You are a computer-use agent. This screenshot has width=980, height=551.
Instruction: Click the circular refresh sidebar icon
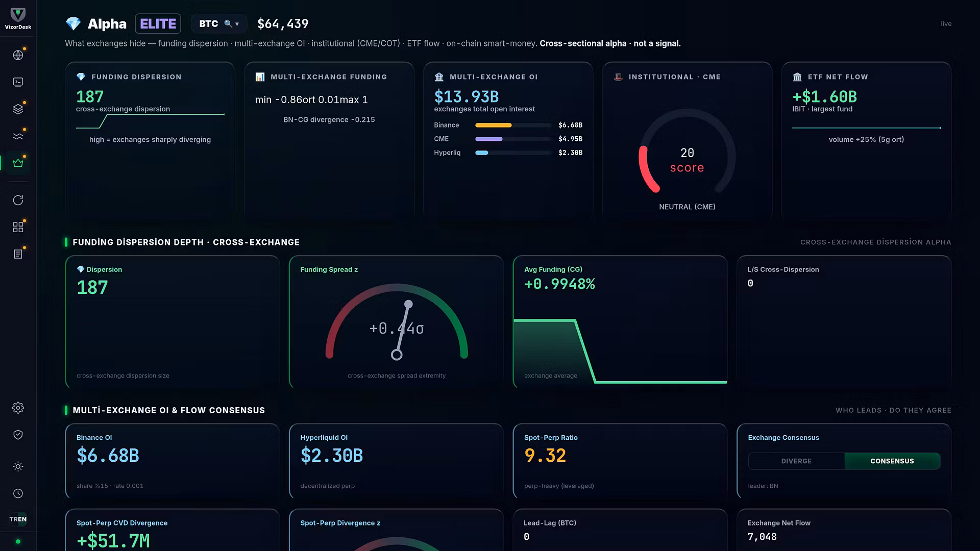[x=18, y=200]
